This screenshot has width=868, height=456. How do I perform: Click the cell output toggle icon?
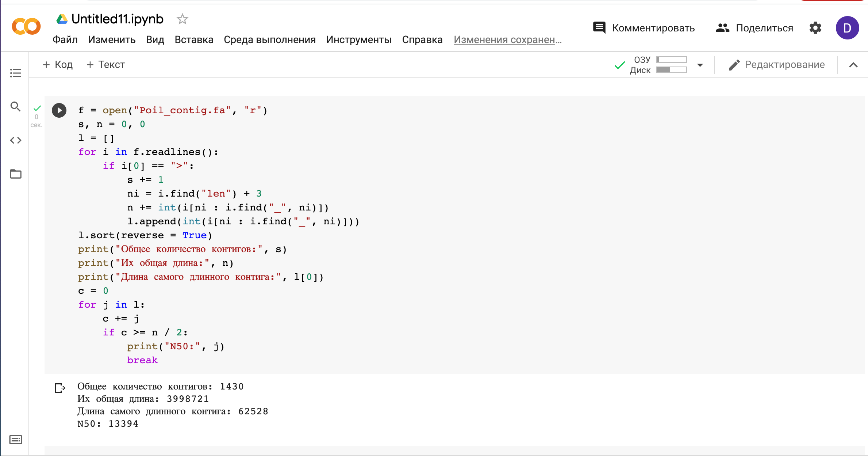click(x=60, y=388)
